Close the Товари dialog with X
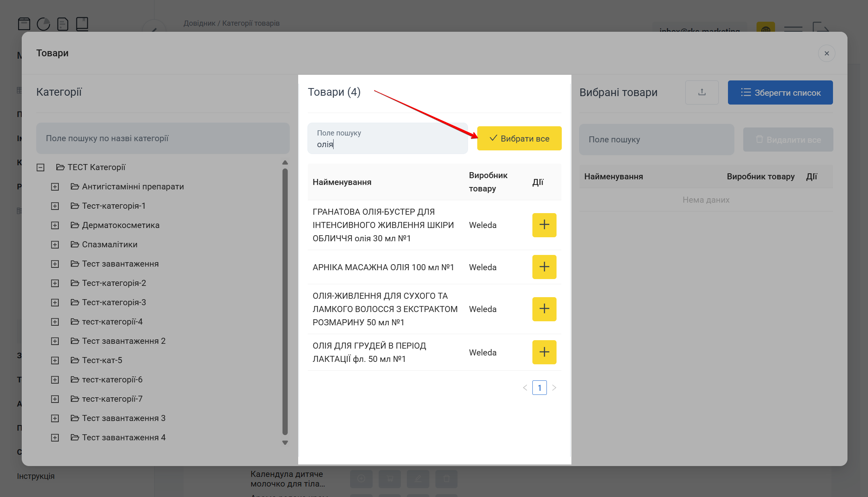Viewport: 868px width, 497px height. [827, 53]
